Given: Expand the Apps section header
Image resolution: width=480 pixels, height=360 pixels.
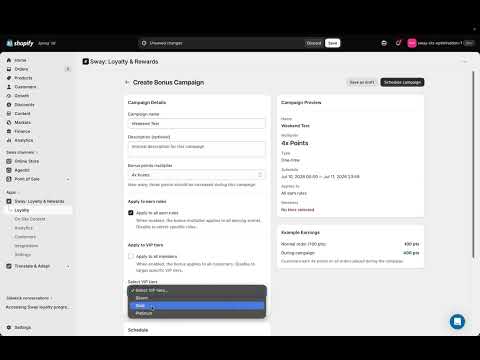Looking at the screenshot, I should [13, 192].
